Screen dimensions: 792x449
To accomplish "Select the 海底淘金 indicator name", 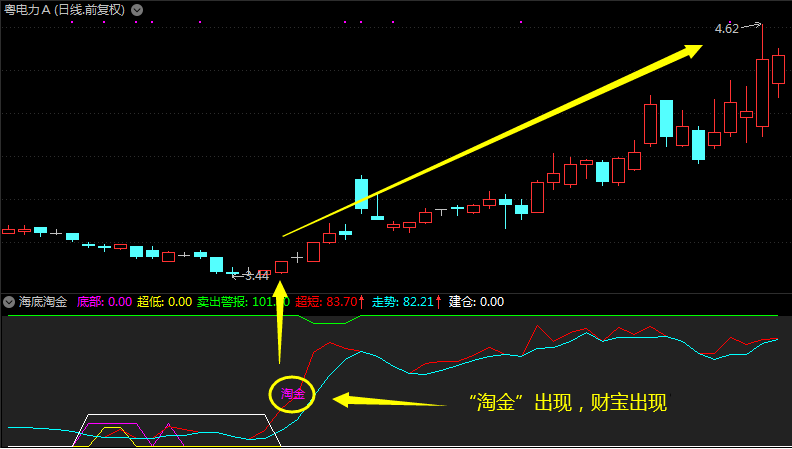I will tap(43, 302).
